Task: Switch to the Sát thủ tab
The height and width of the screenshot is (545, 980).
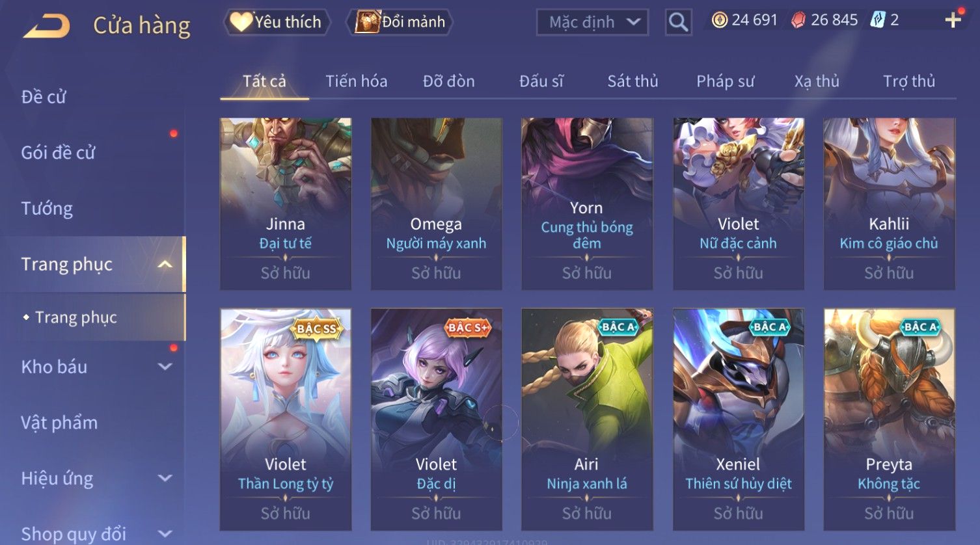Action: [x=633, y=81]
